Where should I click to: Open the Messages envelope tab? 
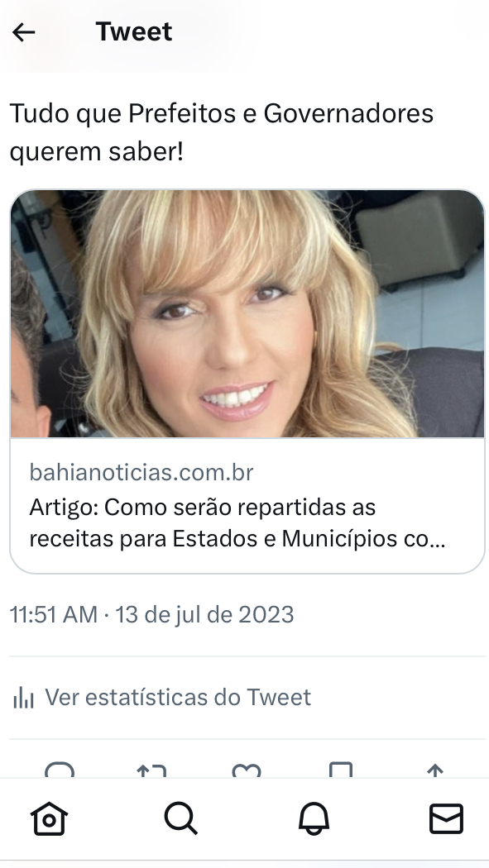coord(446,818)
